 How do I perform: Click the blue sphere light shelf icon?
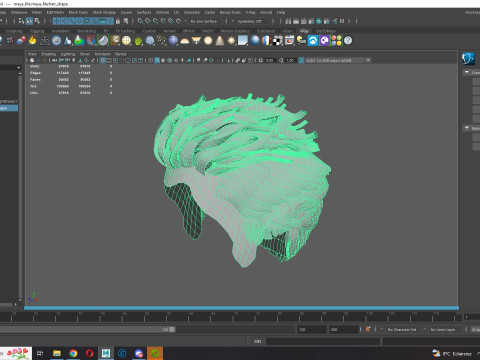[173, 41]
